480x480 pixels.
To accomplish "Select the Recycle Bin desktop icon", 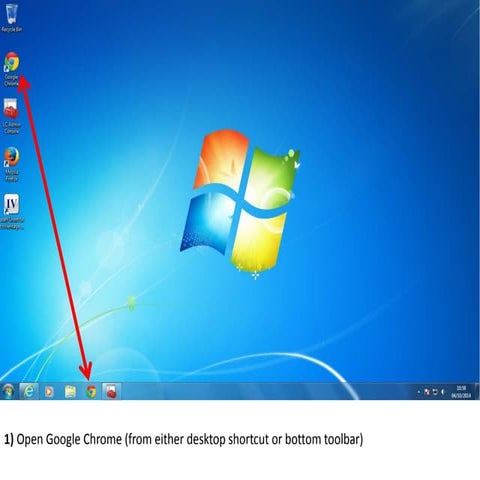I will point(11,17).
